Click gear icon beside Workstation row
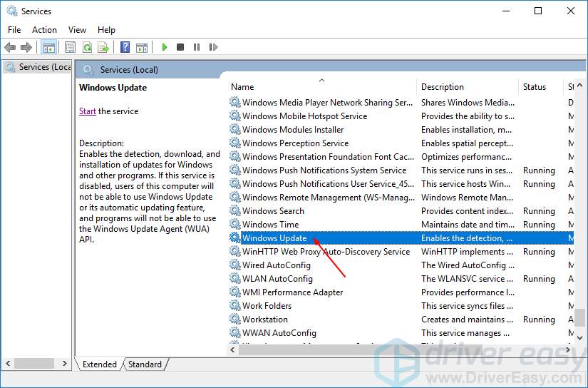588x388 pixels. pos(234,319)
